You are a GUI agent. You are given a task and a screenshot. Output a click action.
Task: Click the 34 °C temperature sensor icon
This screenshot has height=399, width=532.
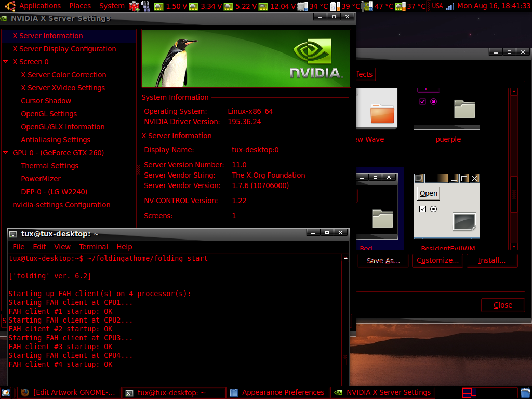pyautogui.click(x=302, y=6)
